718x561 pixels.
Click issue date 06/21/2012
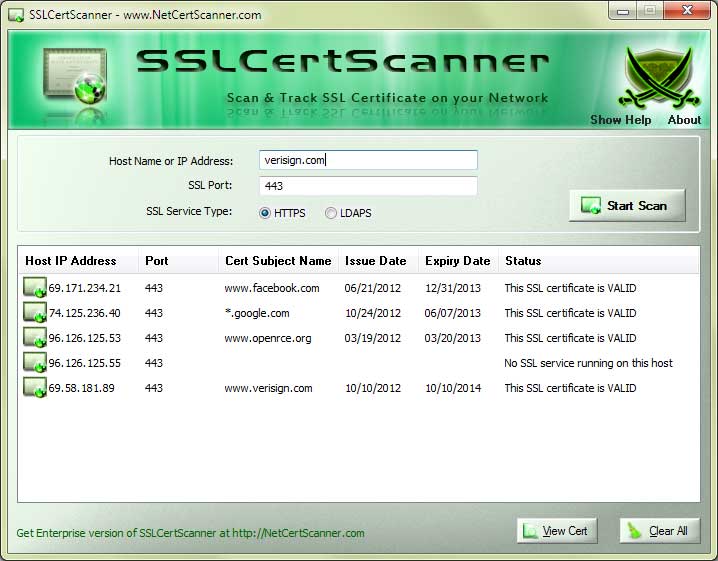pyautogui.click(x=373, y=288)
